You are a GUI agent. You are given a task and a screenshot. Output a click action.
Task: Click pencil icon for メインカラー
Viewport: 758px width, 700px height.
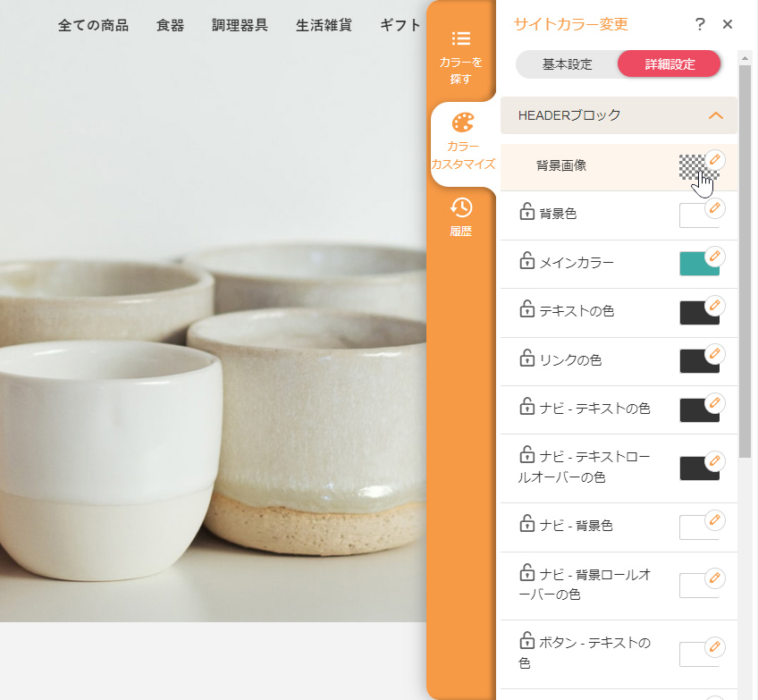(x=714, y=257)
